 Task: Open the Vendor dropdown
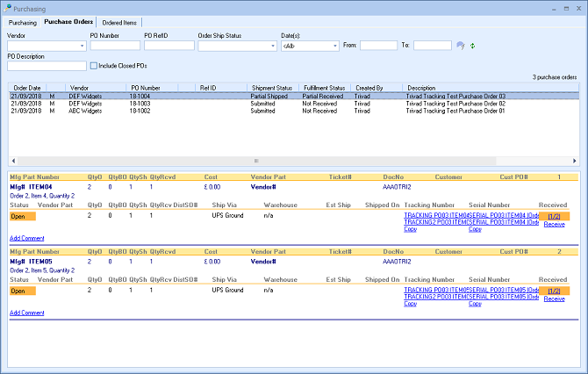click(x=82, y=46)
